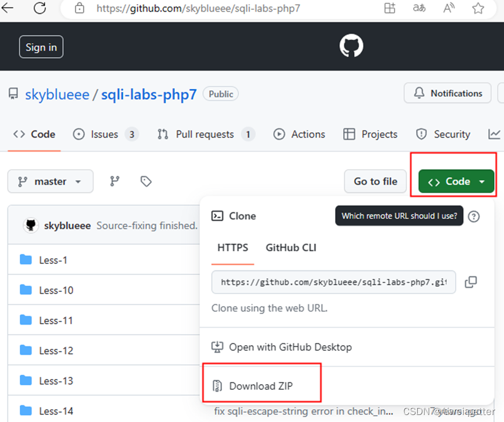Open the Less-14 folder
The height and width of the screenshot is (422, 504).
click(x=57, y=411)
